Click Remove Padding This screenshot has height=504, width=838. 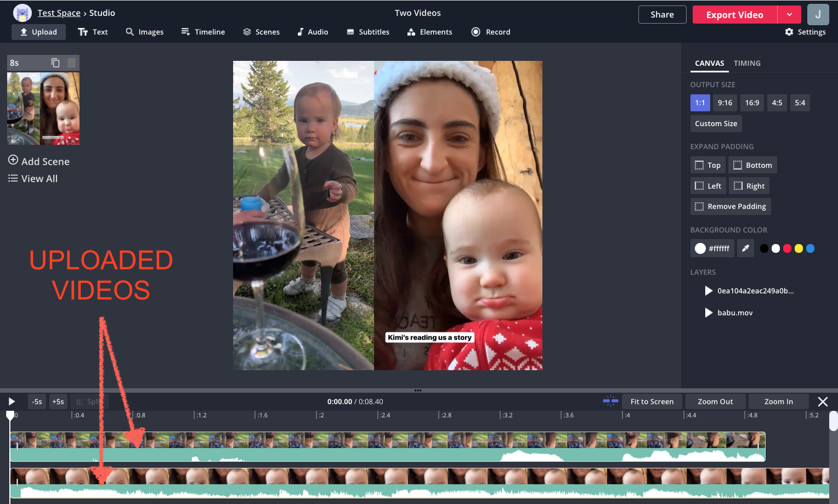point(731,206)
